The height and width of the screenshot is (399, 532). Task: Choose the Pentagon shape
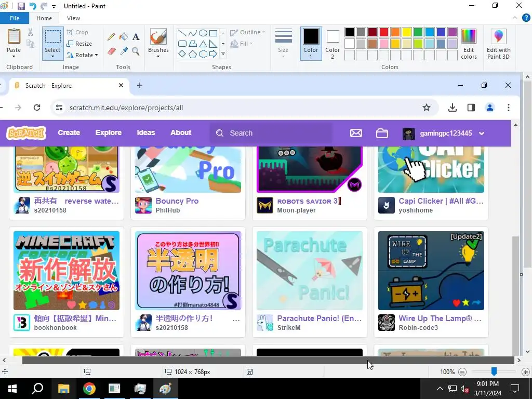pyautogui.click(x=192, y=54)
